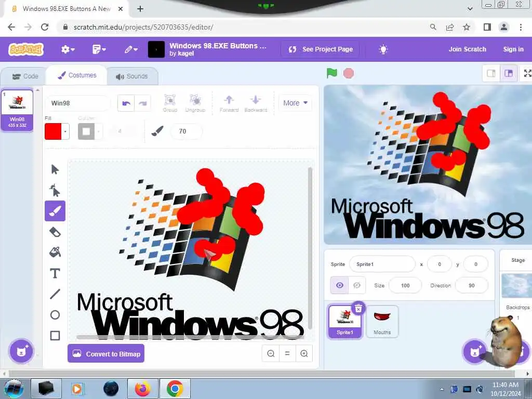Screen dimensions: 532x399
Task: Show the sprite with the eye icon
Action: coord(340,285)
